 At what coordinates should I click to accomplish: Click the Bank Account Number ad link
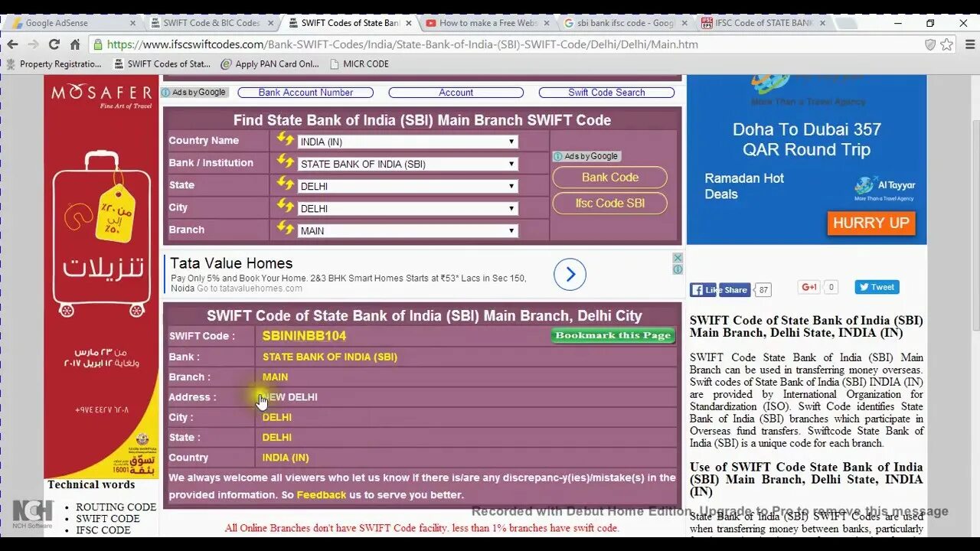pos(305,93)
